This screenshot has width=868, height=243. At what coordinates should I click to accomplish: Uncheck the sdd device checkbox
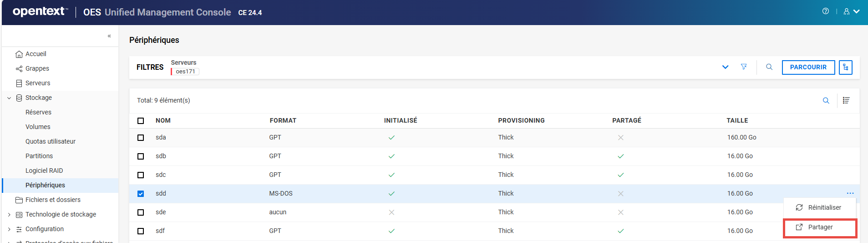141,194
